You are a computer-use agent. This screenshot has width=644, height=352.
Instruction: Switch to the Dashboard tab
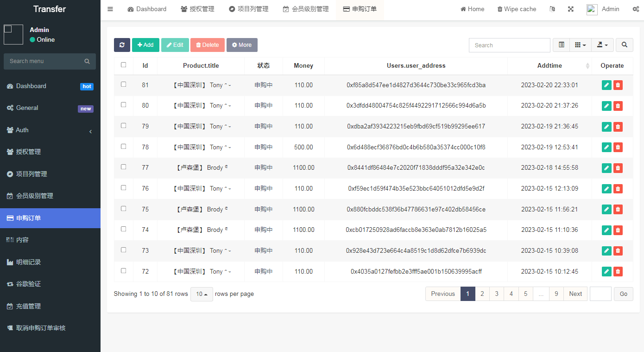pos(147,9)
